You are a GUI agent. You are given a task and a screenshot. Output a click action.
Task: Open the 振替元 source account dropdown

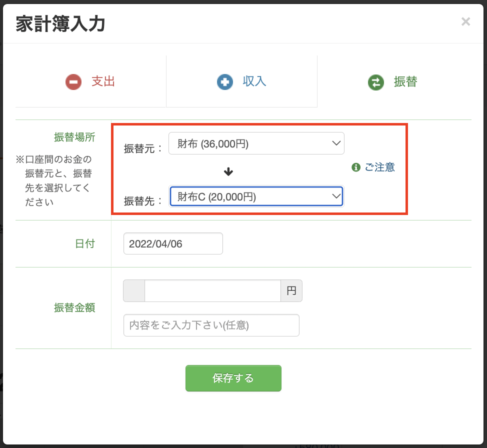(x=256, y=143)
